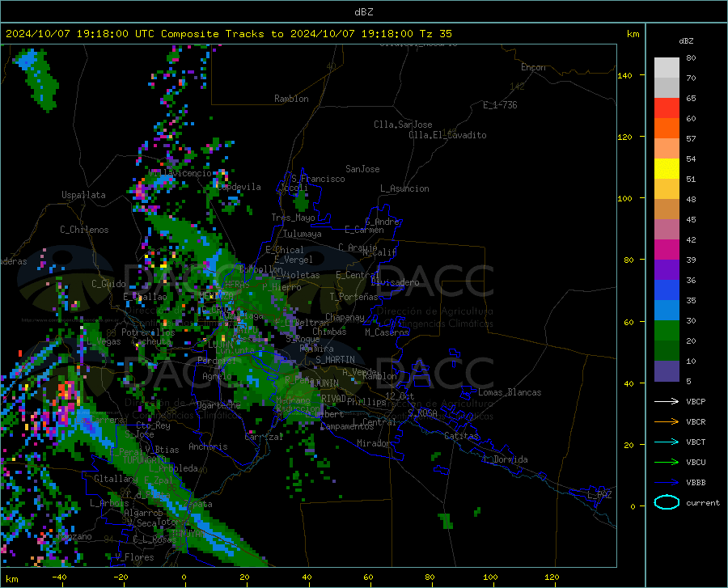Click the magenta 42 dBZ legend swatch

(x=667, y=250)
